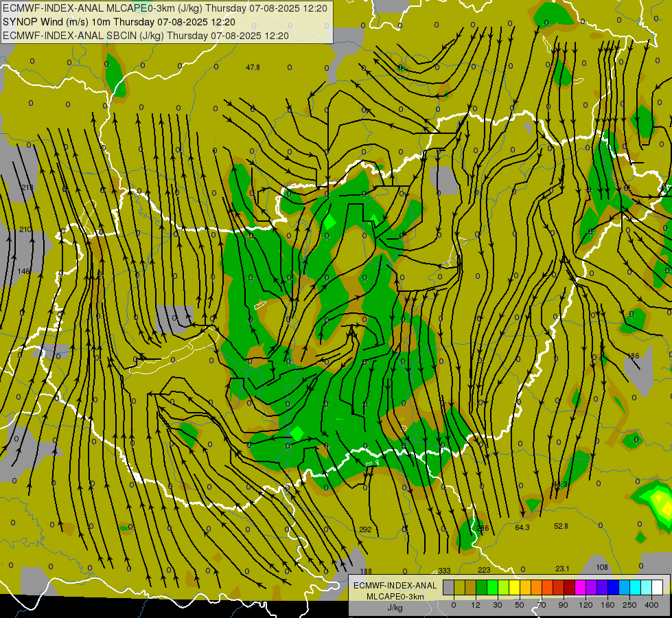Image resolution: width=672 pixels, height=618 pixels.
Task: Choose the bright green legend swatch
Action: click(x=492, y=588)
